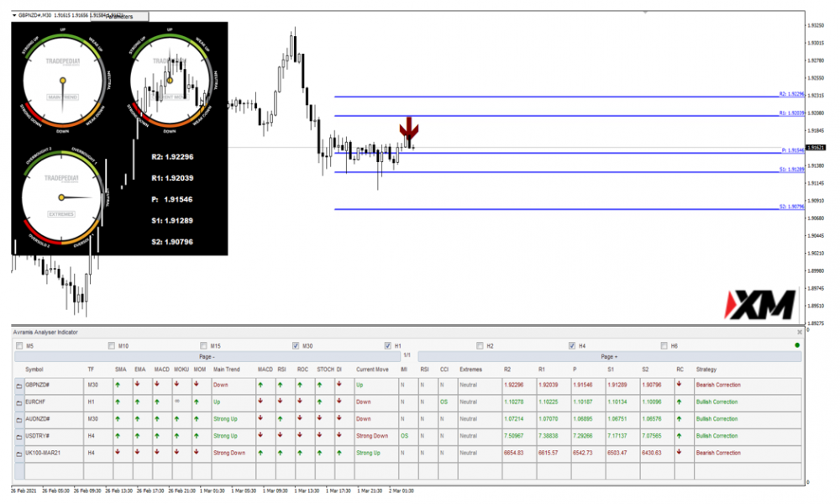840x504 pixels.
Task: Enable the H2 timeframe checkbox
Action: click(x=480, y=346)
